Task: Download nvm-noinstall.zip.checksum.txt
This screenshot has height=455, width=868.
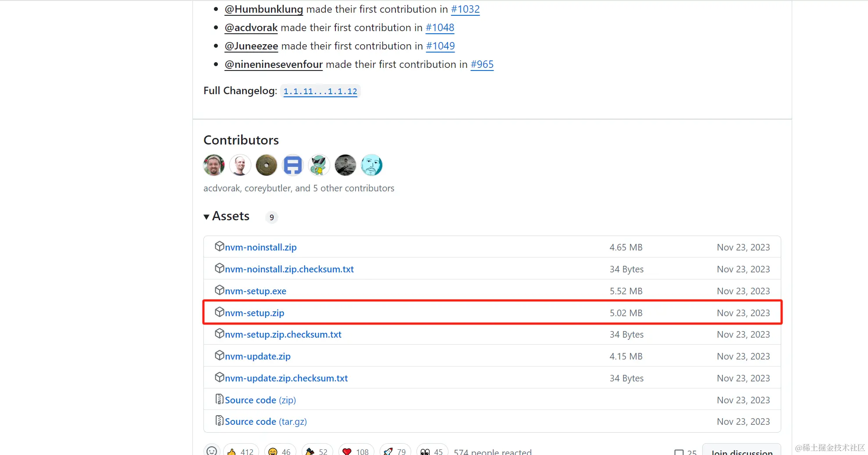Action: point(289,269)
